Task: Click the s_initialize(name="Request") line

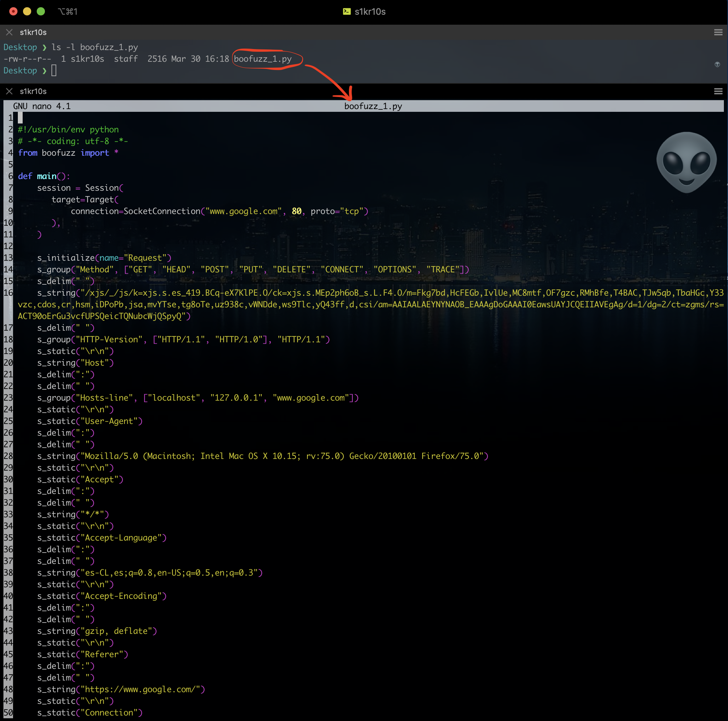Action: [104, 258]
